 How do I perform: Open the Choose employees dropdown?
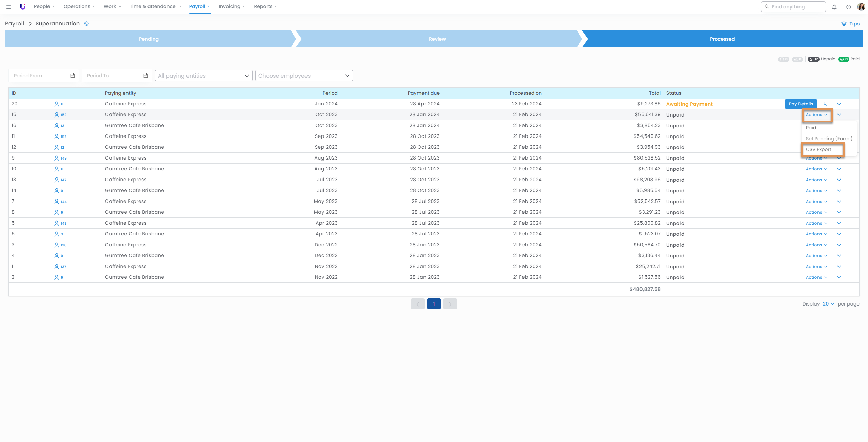coord(304,76)
